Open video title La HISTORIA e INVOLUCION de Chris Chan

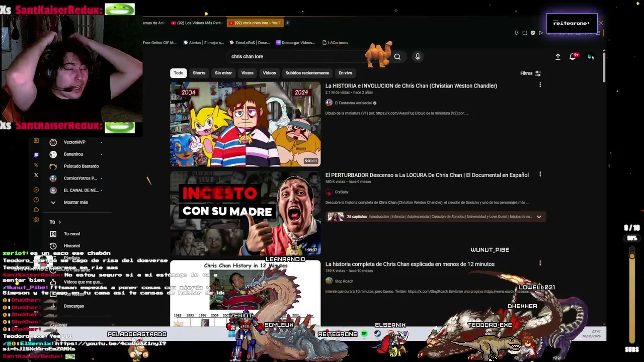[411, 86]
